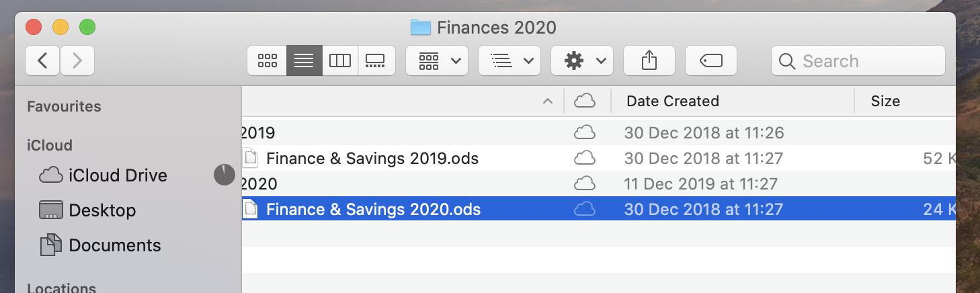The width and height of the screenshot is (980, 293).
Task: Click iCloud Drive sync progress indicator
Action: pyautogui.click(x=224, y=175)
